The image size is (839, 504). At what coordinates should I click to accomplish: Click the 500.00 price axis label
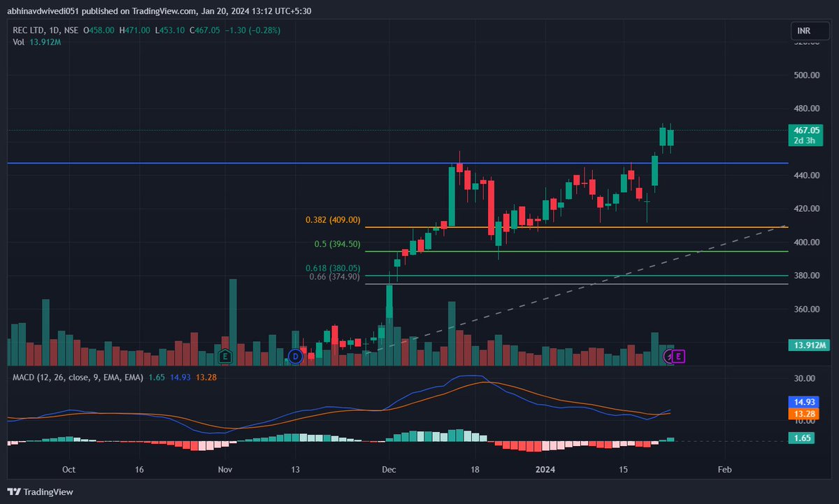tap(806, 75)
